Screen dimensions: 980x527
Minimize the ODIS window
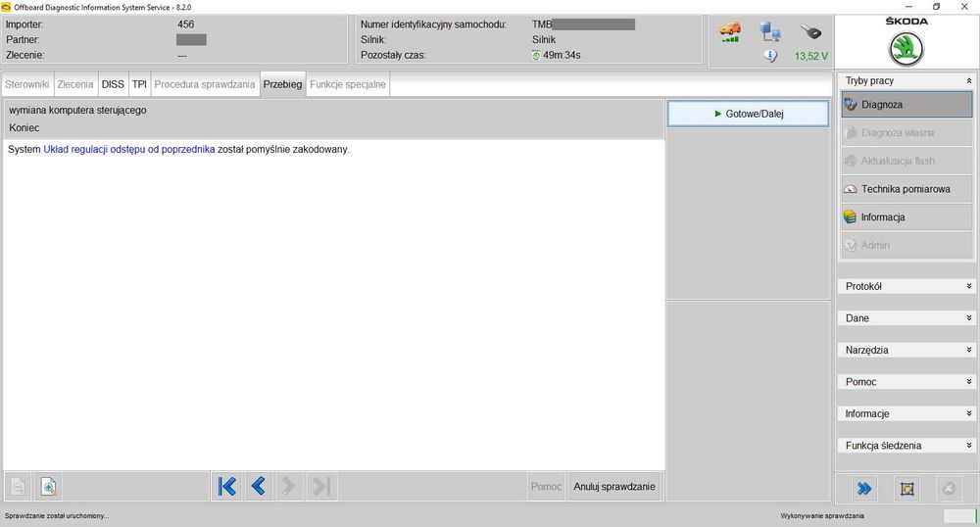pos(908,7)
